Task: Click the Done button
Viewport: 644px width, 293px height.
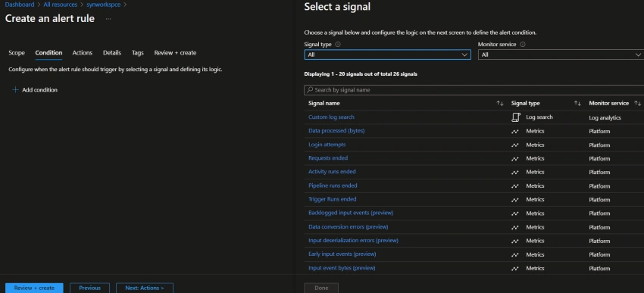Action: click(321, 288)
